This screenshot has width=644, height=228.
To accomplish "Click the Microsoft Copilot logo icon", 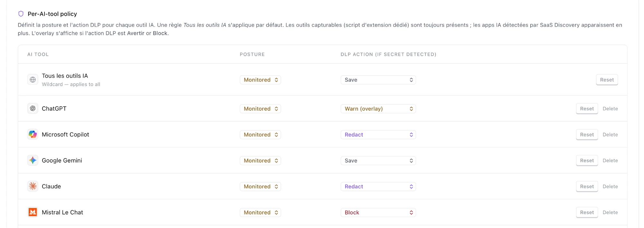I will (33, 134).
